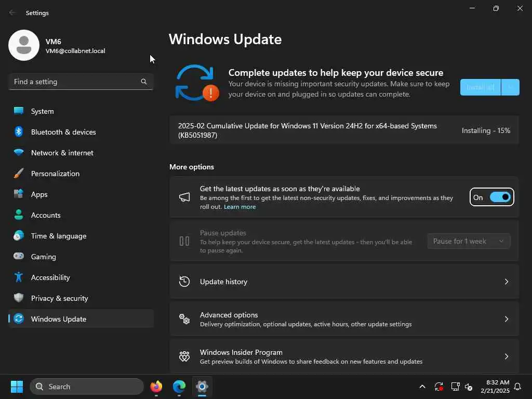Open Network & internet settings

click(81, 152)
